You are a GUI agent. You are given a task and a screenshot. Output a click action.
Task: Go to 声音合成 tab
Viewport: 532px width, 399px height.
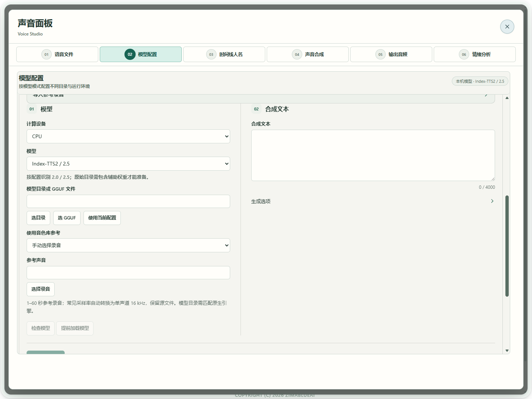coord(308,54)
